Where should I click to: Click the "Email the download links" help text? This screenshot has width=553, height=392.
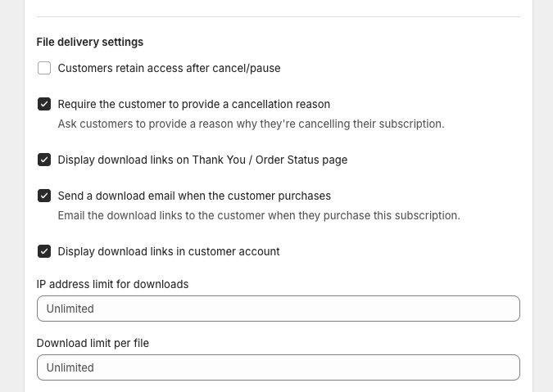tap(259, 216)
